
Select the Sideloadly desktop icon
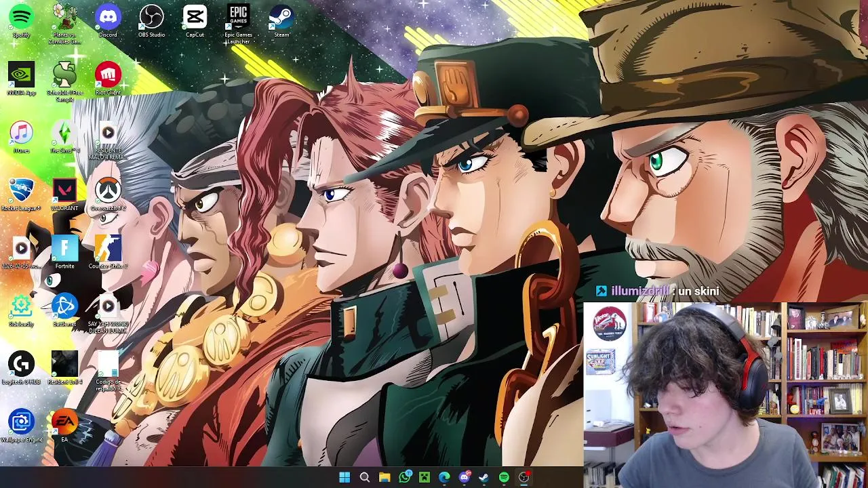[21, 311]
